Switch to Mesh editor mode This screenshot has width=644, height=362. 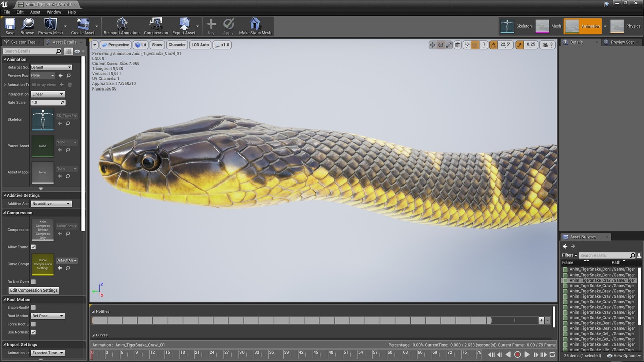coord(548,26)
